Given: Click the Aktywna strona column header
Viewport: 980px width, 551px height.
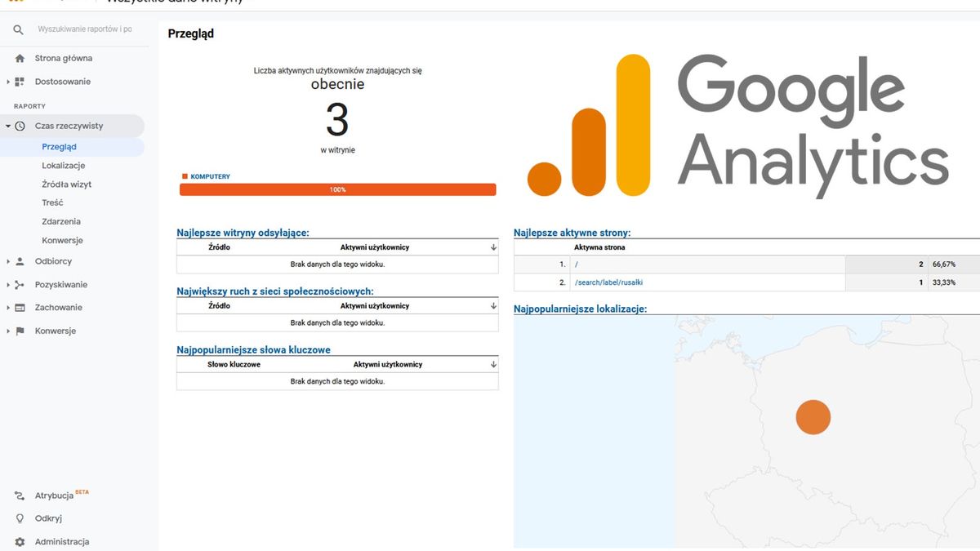Looking at the screenshot, I should pos(599,247).
